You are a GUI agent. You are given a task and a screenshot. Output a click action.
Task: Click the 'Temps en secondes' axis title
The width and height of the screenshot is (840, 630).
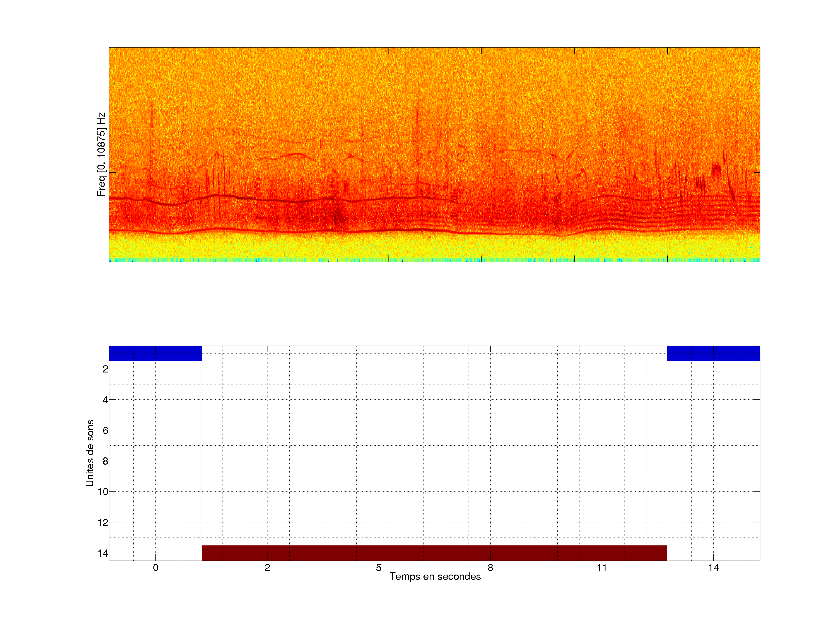(x=435, y=576)
